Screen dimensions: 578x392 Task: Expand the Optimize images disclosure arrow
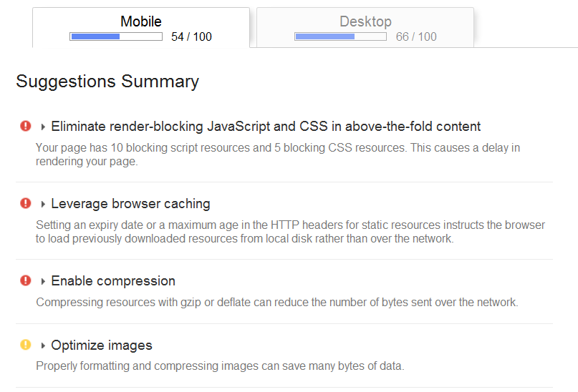point(43,346)
